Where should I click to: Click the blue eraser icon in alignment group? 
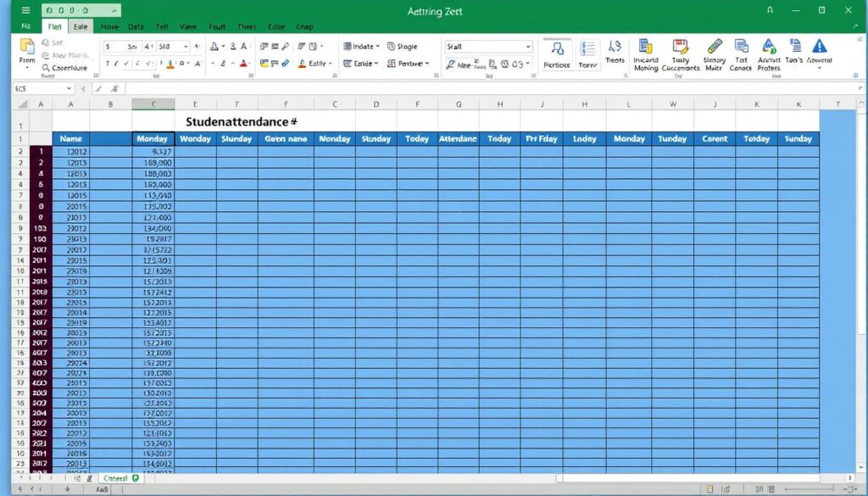(x=285, y=64)
